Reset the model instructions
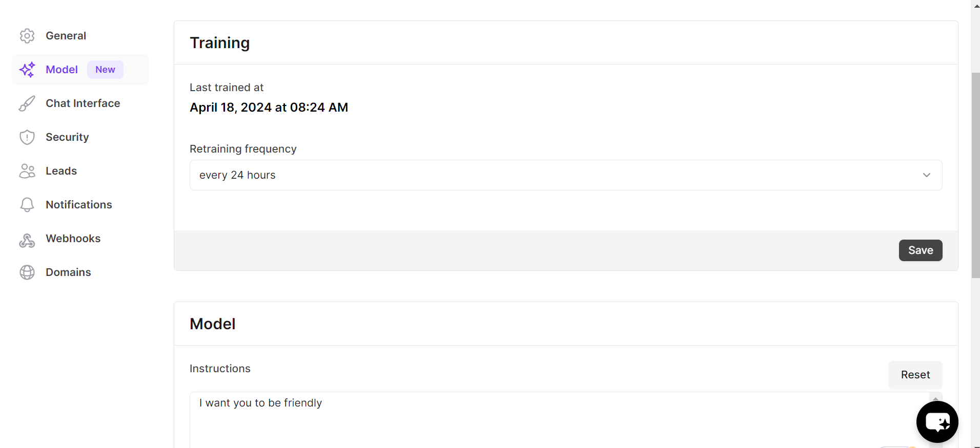Screen dimensions: 980x448 click(x=915, y=375)
